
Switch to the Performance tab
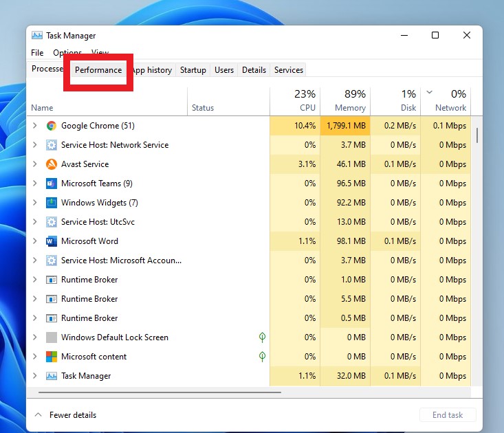click(x=98, y=70)
